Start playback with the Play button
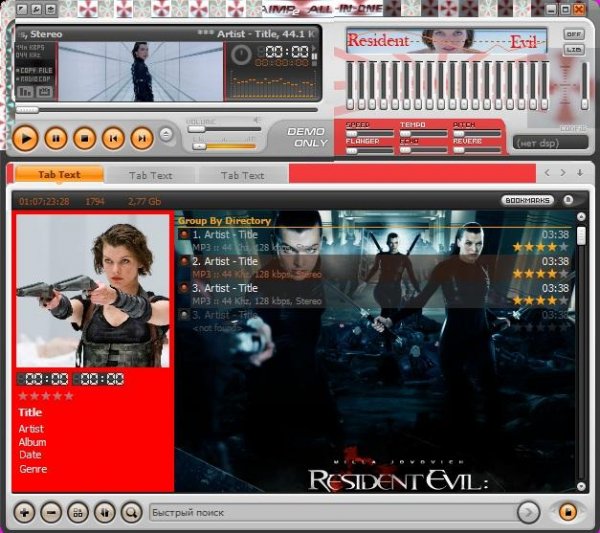 (25, 138)
